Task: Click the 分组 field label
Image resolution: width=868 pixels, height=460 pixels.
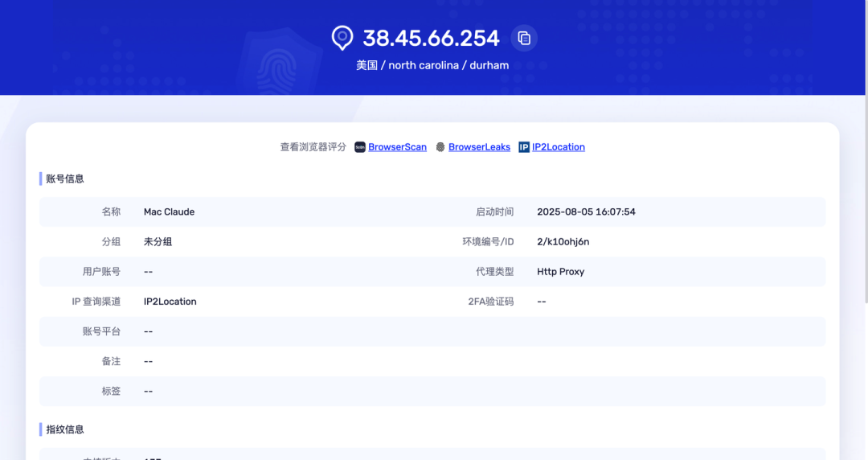Action: [111, 241]
